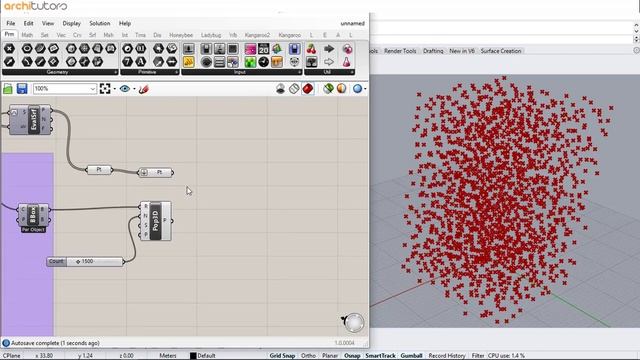Pick the blue floppy Data Recorder icon

(294, 49)
